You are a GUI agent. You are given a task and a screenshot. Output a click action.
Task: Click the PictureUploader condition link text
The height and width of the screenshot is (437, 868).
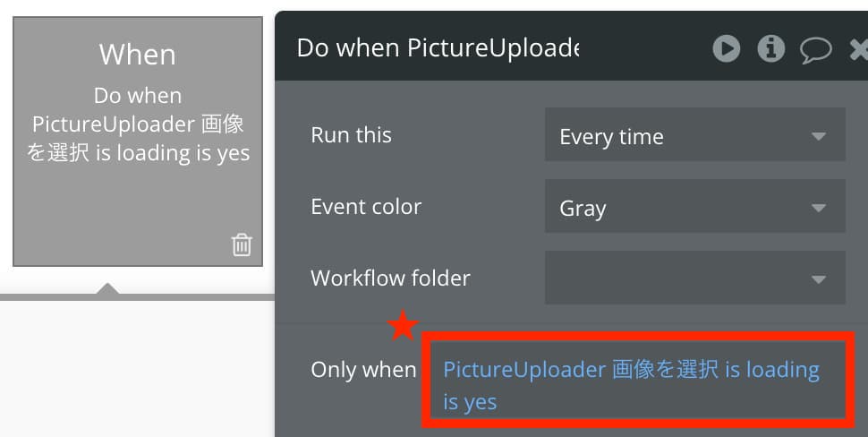(x=631, y=385)
